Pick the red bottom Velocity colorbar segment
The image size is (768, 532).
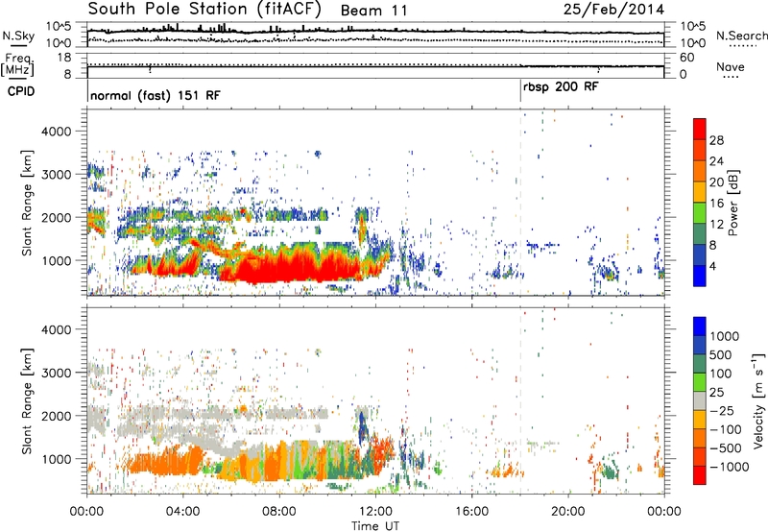pyautogui.click(x=700, y=475)
